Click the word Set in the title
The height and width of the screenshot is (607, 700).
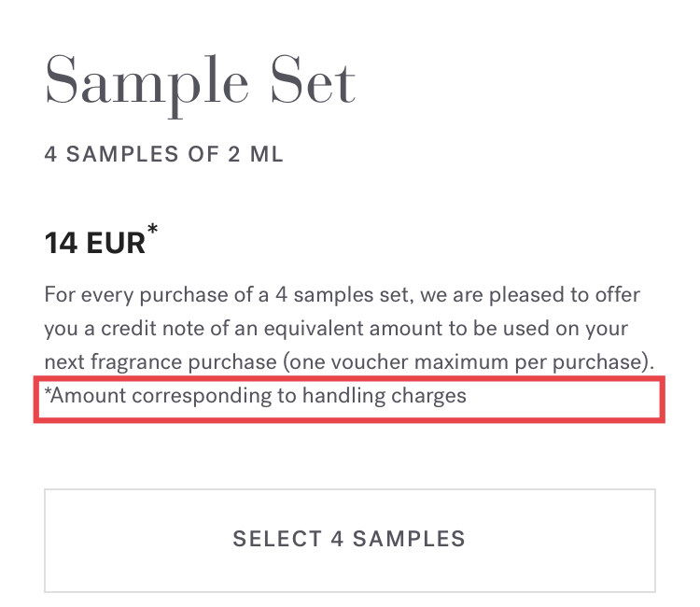click(x=314, y=80)
